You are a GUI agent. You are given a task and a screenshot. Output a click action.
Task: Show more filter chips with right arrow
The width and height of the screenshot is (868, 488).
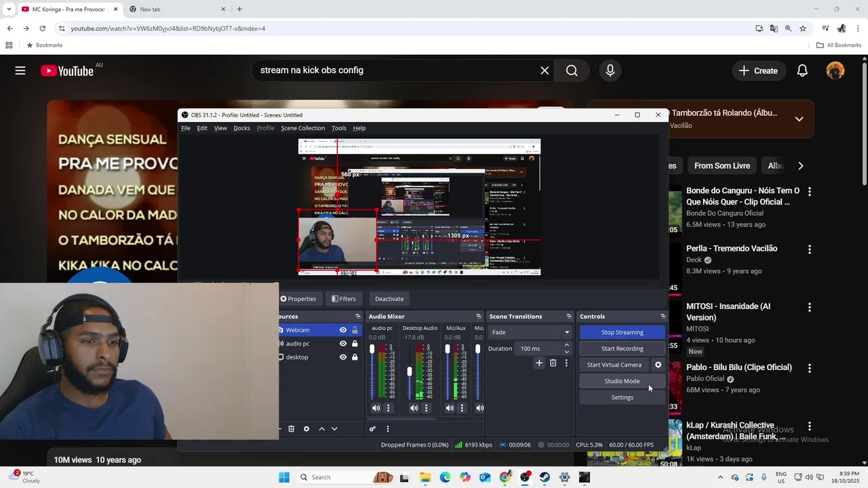click(800, 166)
